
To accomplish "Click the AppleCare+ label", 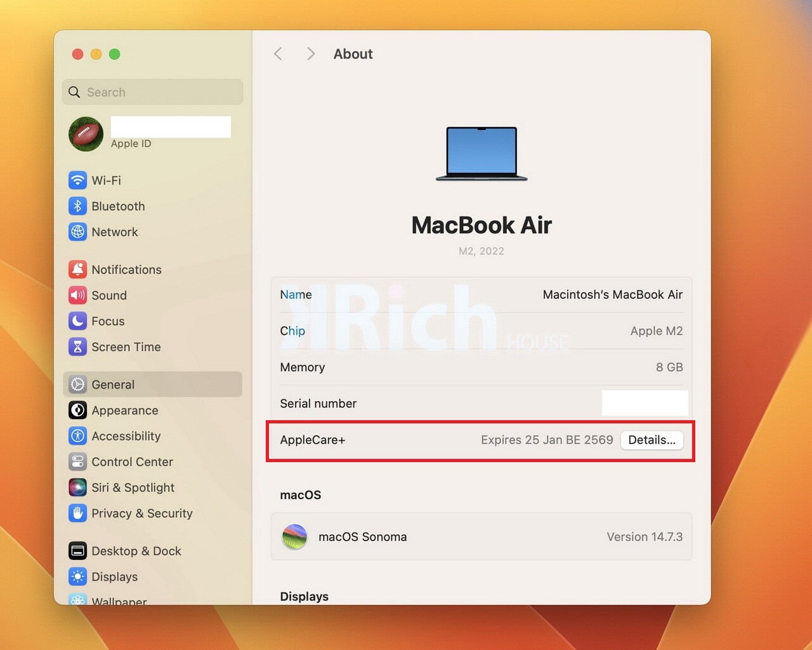I will tap(313, 440).
